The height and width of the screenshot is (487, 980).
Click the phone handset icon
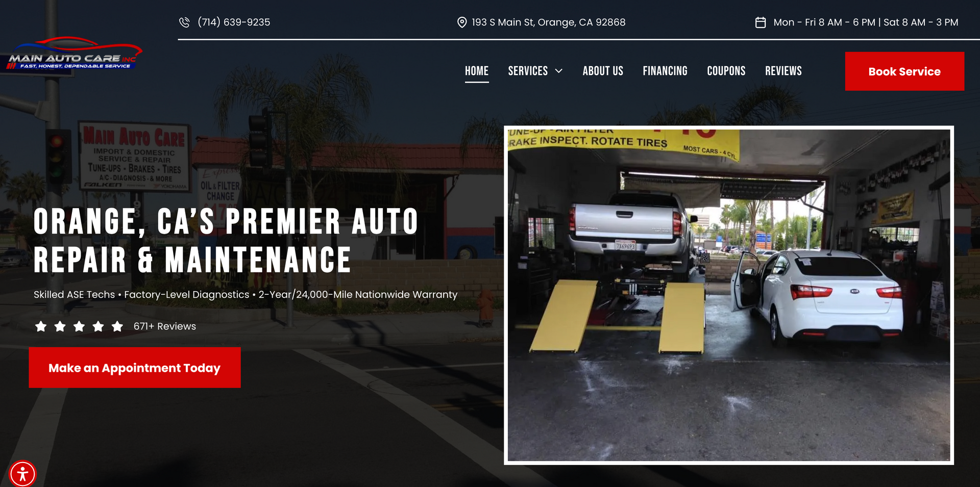(x=184, y=22)
